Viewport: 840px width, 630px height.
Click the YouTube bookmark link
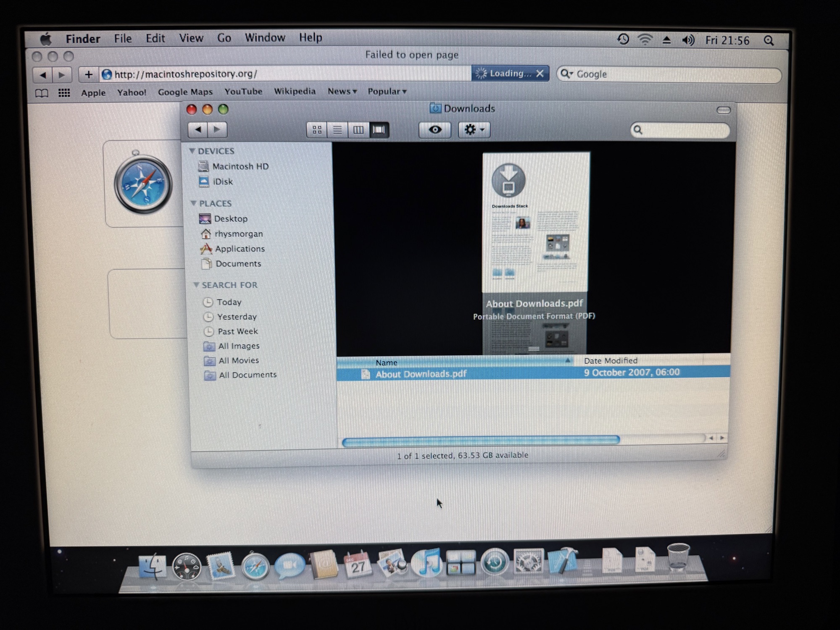click(x=243, y=92)
